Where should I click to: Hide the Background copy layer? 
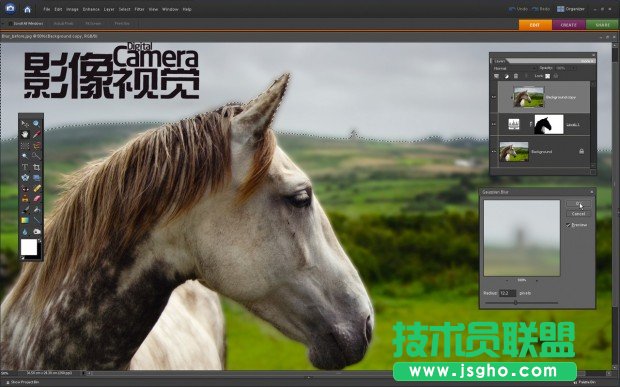click(493, 97)
